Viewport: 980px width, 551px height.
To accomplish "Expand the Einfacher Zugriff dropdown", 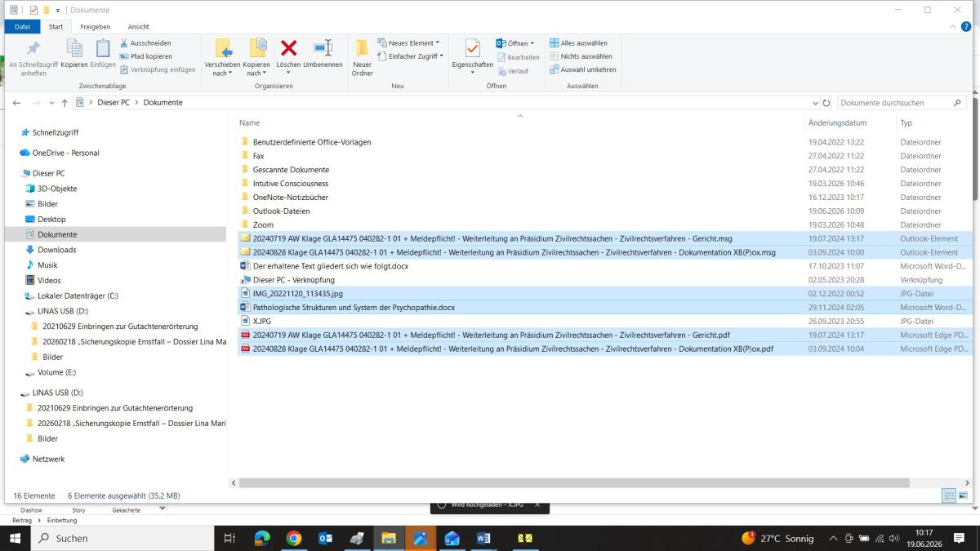I will (411, 56).
